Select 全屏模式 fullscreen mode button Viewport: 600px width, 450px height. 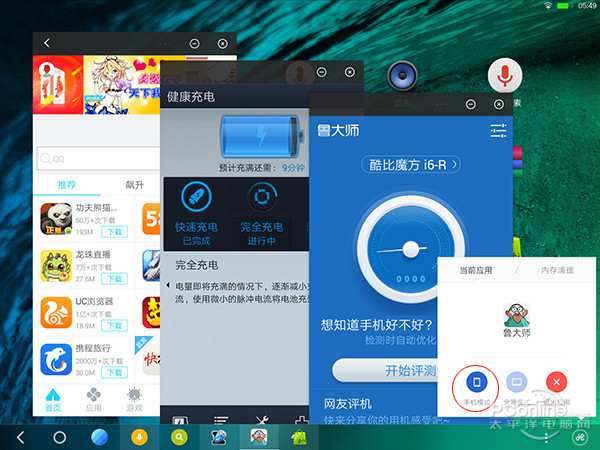pyautogui.click(x=517, y=382)
